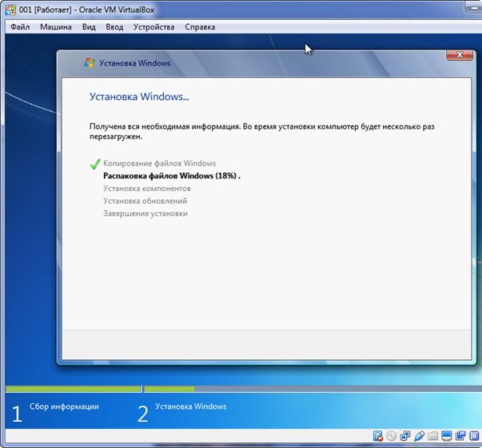482x448 pixels.
Task: Click the green checkmark beside Копирование файлов
Action: pos(95,164)
